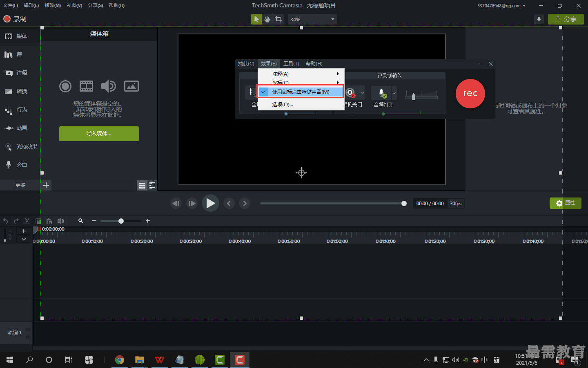Click the timeline magnifier zoom icon
The height and width of the screenshot is (368, 588).
[x=81, y=221]
